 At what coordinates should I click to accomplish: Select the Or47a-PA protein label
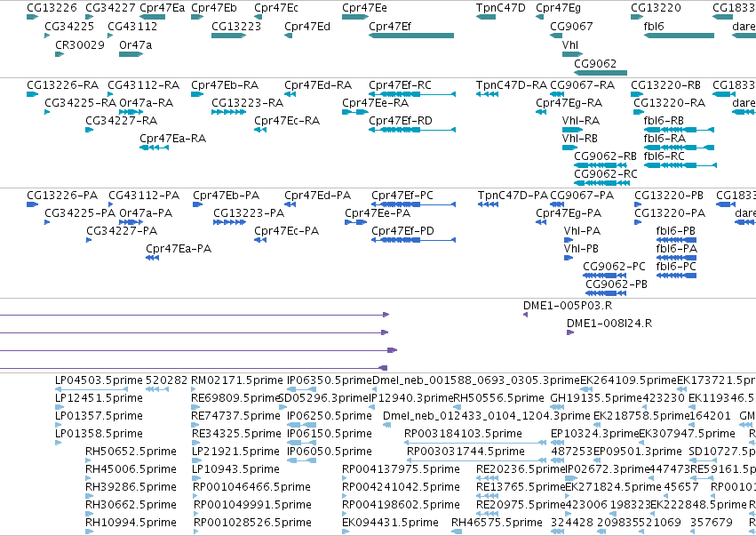point(146,213)
